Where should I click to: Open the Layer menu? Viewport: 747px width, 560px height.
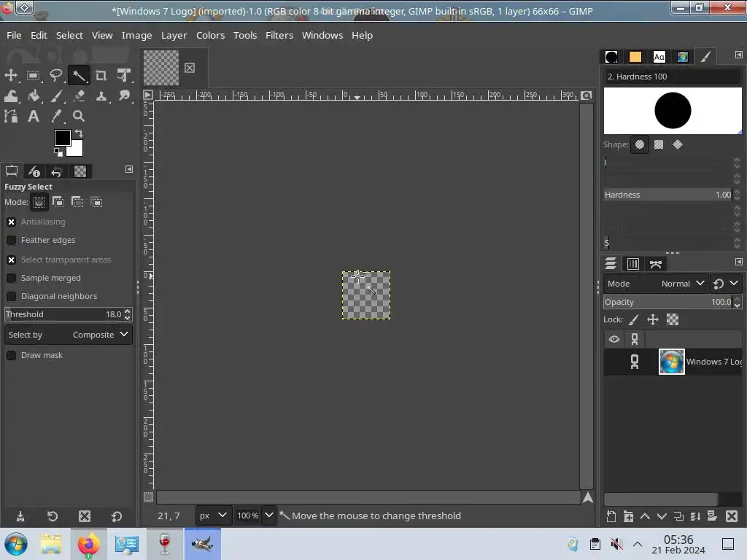(174, 35)
